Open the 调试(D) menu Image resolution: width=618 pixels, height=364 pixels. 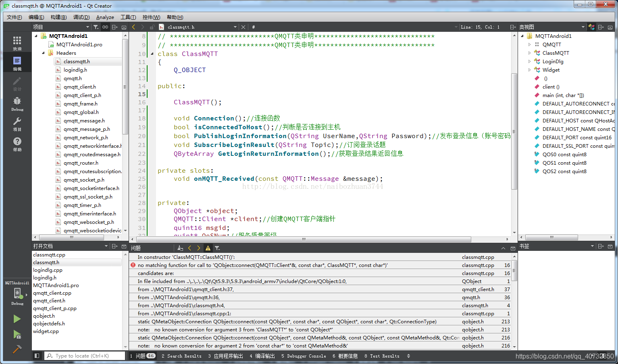click(81, 17)
